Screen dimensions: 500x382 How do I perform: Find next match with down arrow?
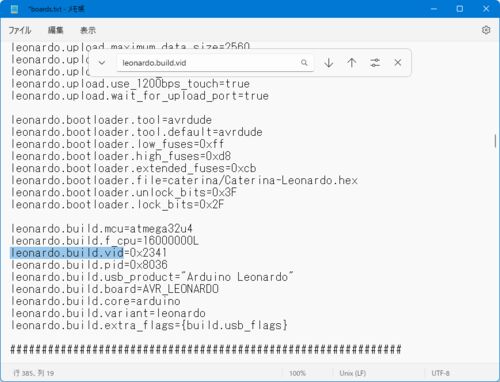[x=329, y=63]
